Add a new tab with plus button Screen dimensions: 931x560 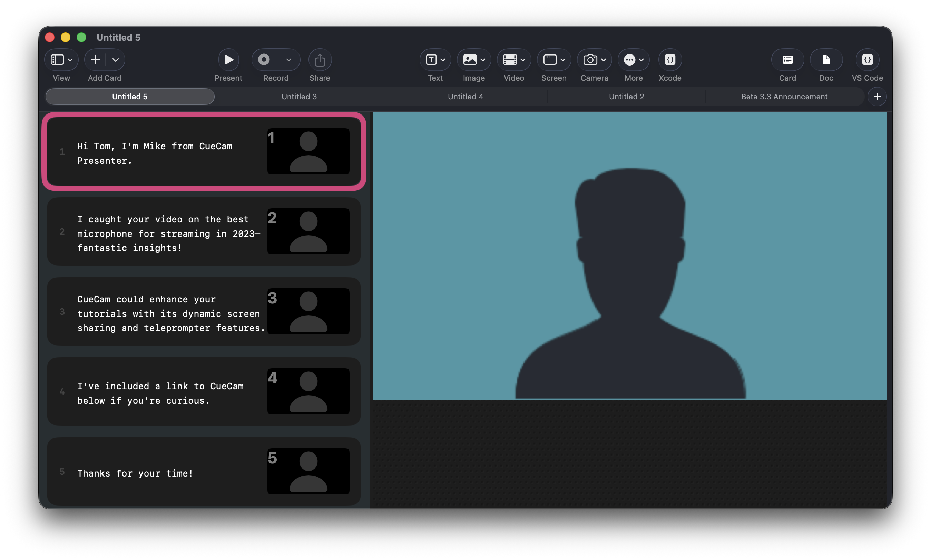[876, 97]
